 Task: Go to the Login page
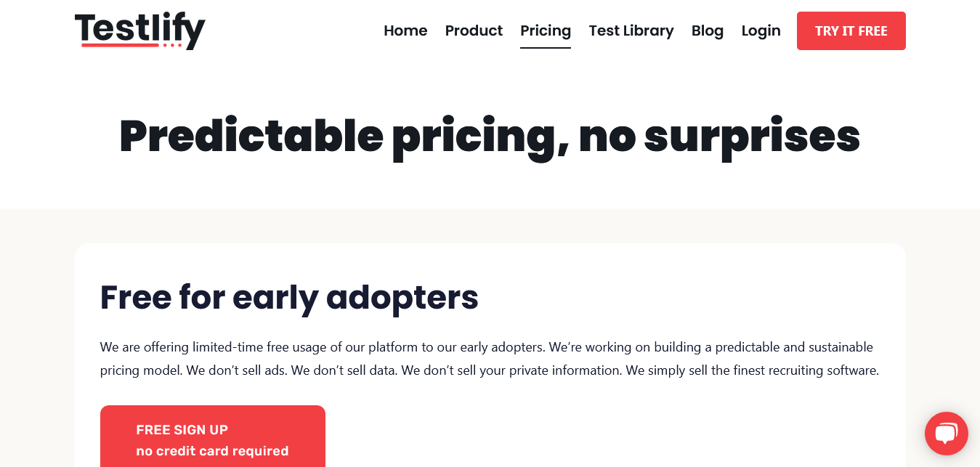761,31
